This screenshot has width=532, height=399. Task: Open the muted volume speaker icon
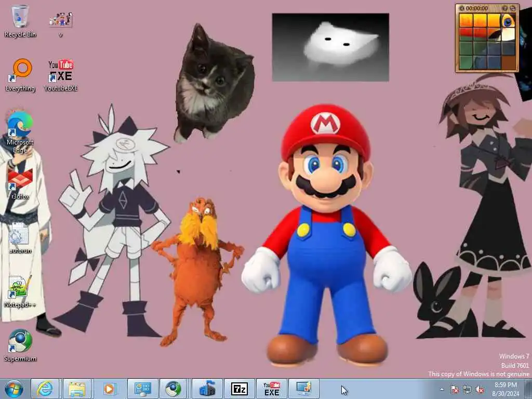[480, 390]
